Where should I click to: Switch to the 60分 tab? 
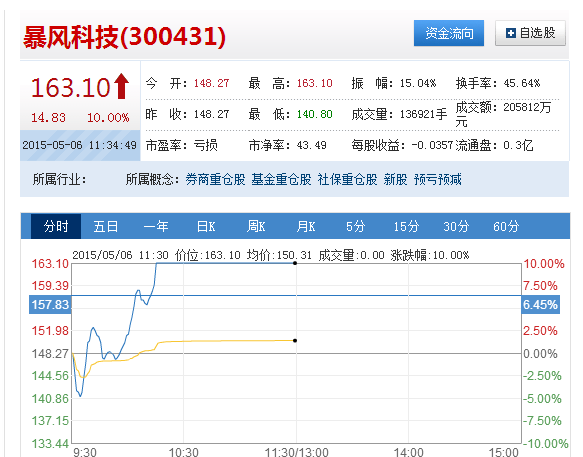click(506, 226)
